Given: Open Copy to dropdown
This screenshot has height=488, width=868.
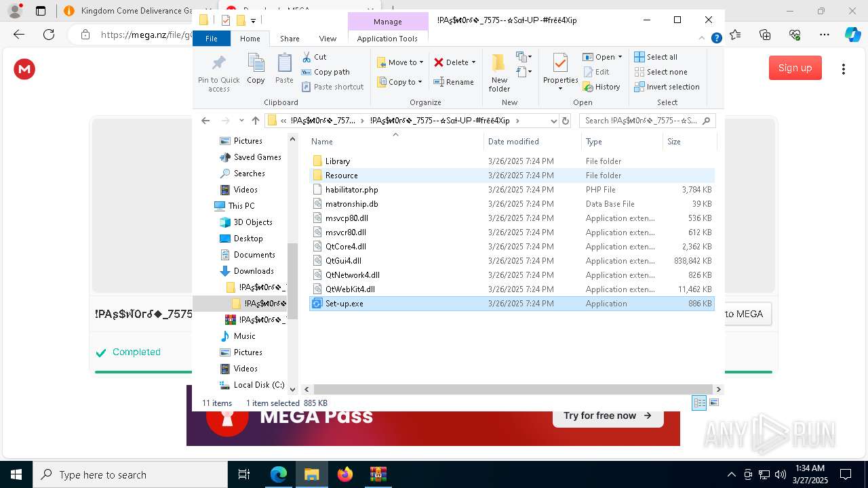Looking at the screenshot, I should 399,82.
